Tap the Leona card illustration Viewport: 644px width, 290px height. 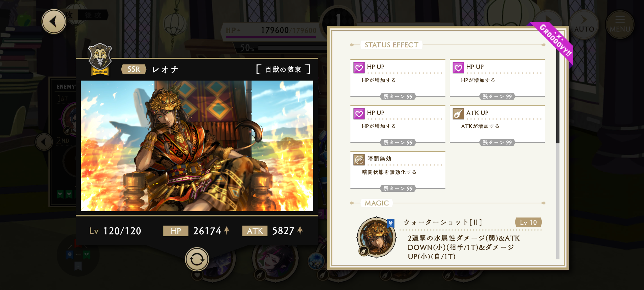tap(197, 146)
